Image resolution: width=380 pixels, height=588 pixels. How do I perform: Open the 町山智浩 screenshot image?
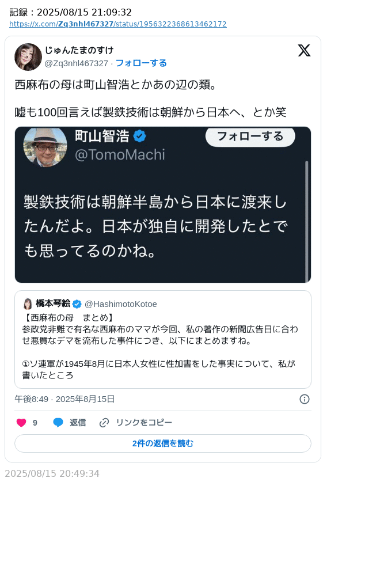coord(162,205)
